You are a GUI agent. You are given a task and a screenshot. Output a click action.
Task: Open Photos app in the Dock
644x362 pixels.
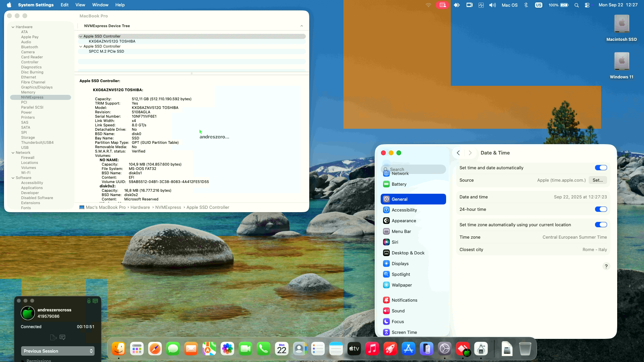(227, 349)
